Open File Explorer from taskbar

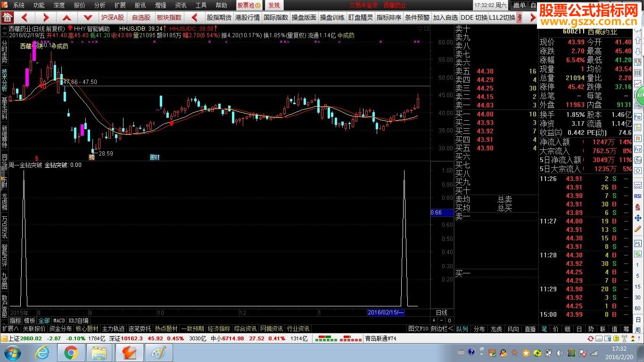[100, 352]
